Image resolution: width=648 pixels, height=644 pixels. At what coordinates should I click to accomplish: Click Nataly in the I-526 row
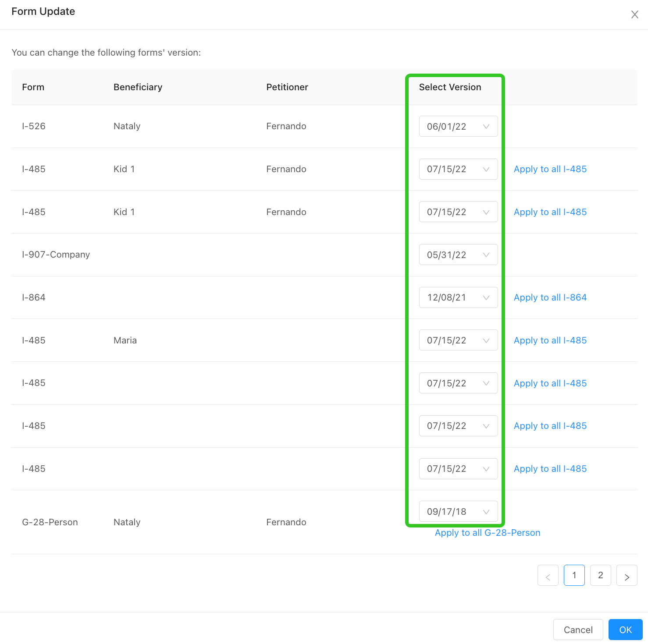(x=127, y=126)
